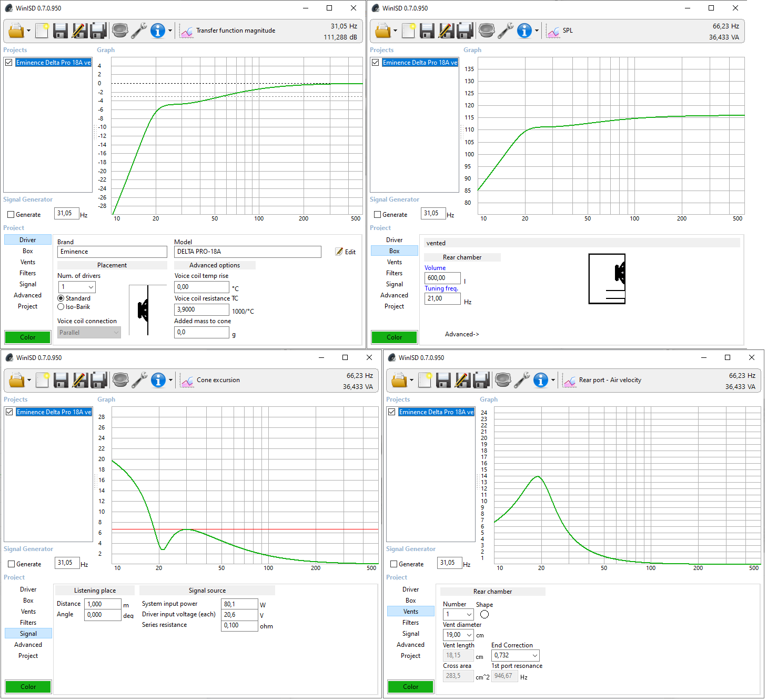Click Advanced-> link in SPL box panel
Viewport: 767px width, 700px height.
pos(462,334)
